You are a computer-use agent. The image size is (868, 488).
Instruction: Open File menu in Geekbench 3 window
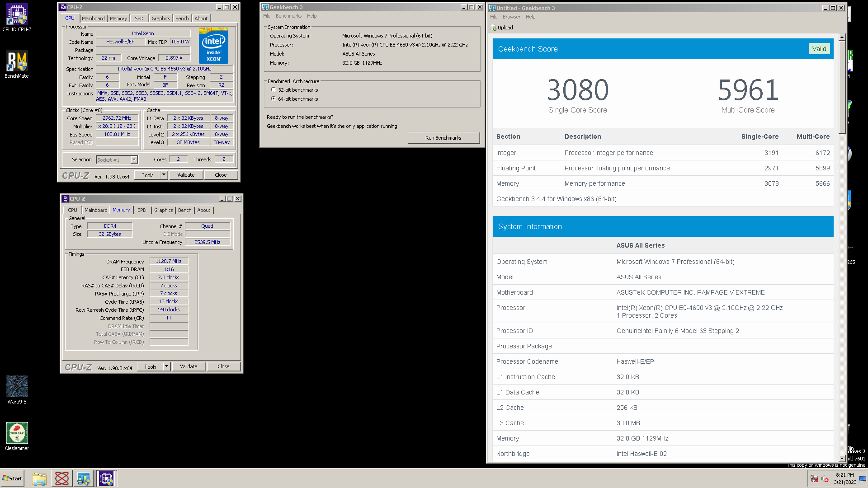point(267,16)
